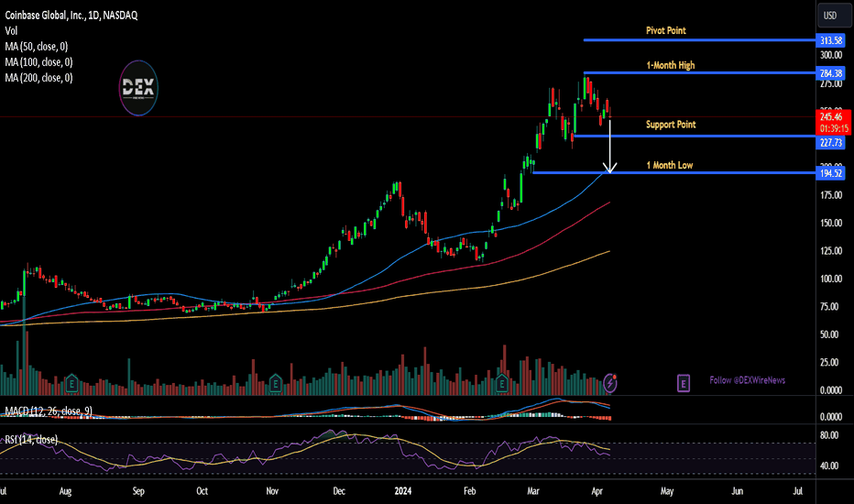Viewport: 854px width, 504px height.
Task: Click the Coinbase Global, Inc. symbol title
Action: [x=71, y=16]
